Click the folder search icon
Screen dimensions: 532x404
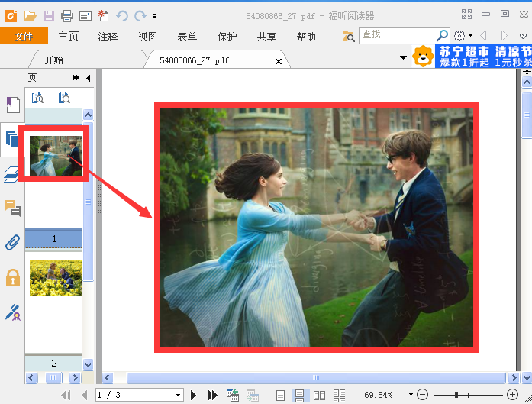click(x=349, y=36)
